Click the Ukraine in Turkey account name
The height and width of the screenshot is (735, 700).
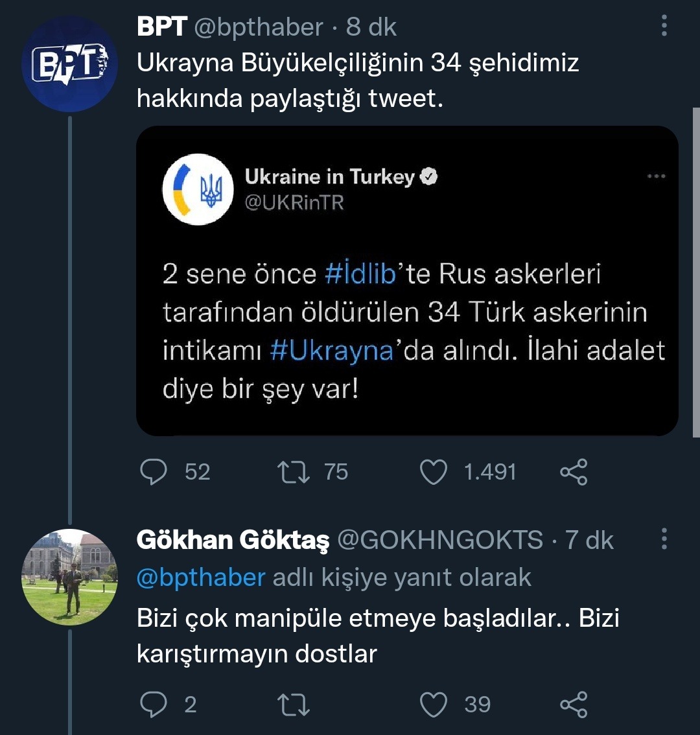click(329, 176)
